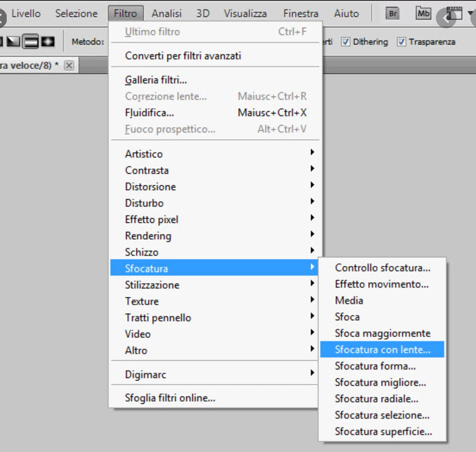
Task: Apply the Sfoca maggiormente filter
Action: (382, 333)
